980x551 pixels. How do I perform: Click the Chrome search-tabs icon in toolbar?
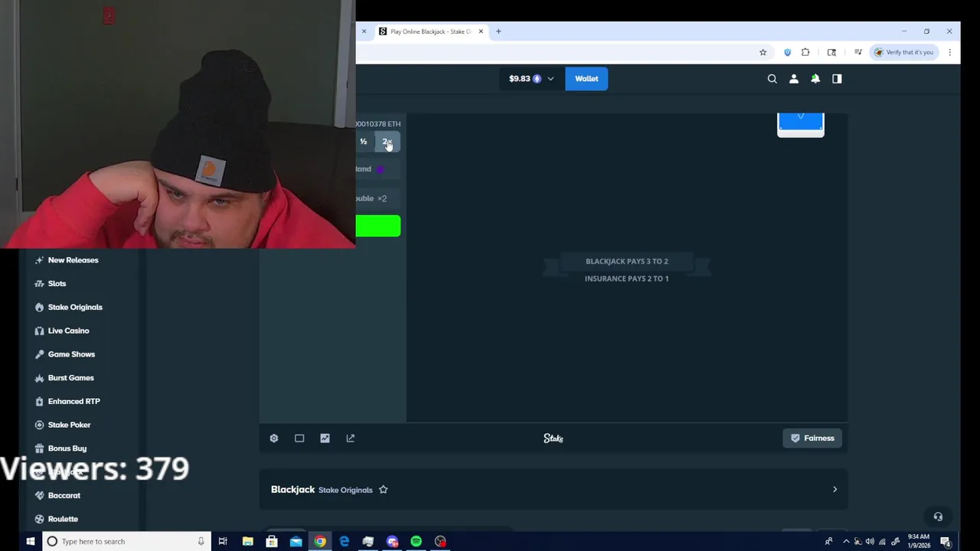pos(831,52)
